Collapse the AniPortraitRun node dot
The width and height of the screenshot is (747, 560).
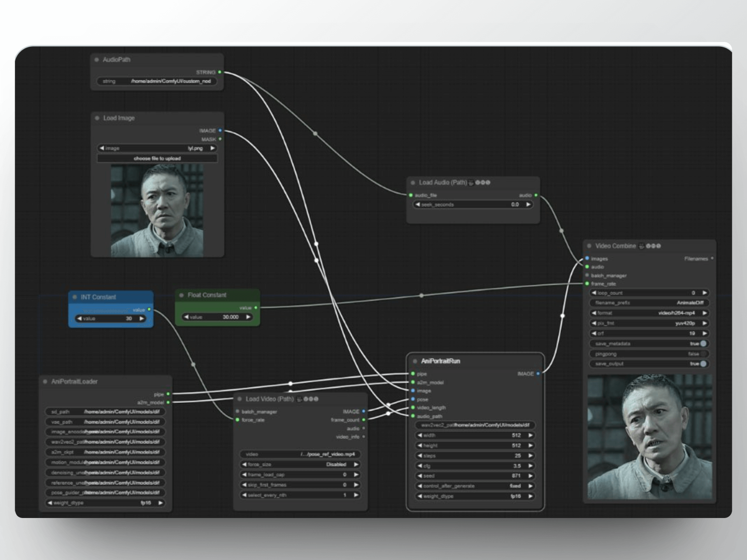pyautogui.click(x=415, y=361)
